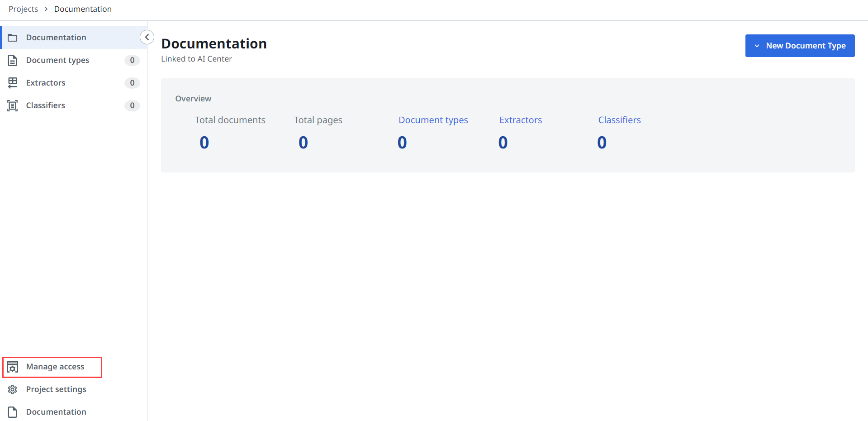Click the Manage access icon
This screenshot has width=868, height=421.
(13, 367)
